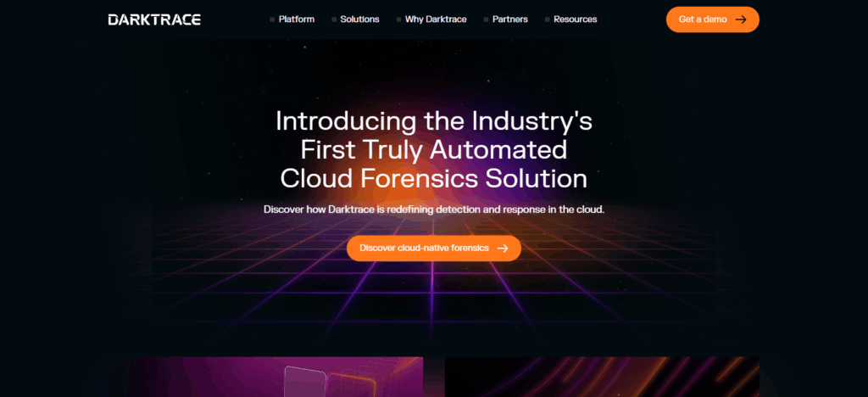
Task: Expand the Platform navigation menu
Action: click(x=296, y=20)
